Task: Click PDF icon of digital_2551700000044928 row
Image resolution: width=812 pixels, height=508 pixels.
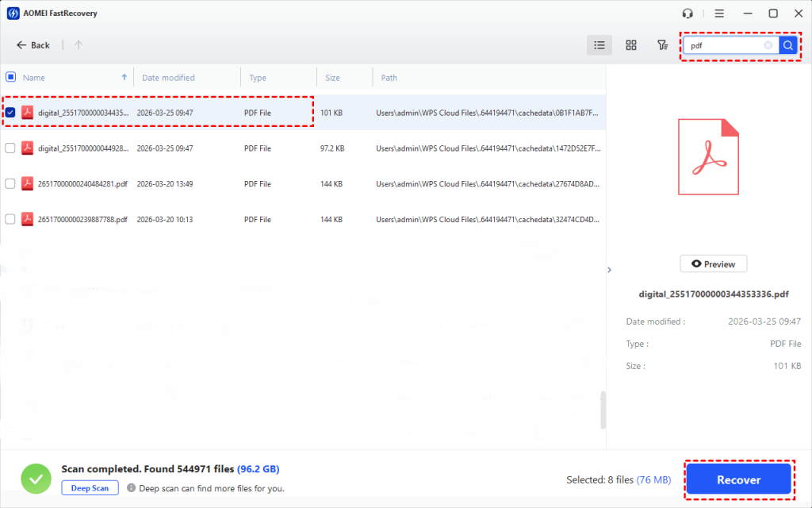Action: tap(27, 148)
